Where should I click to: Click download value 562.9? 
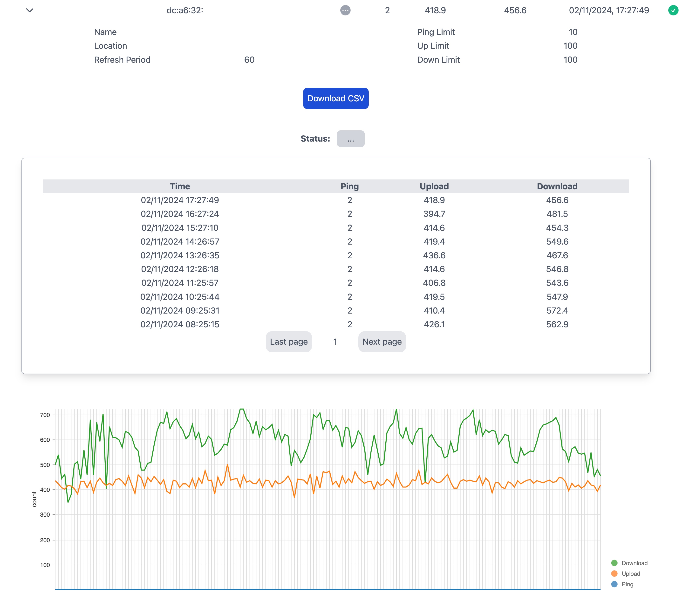[x=557, y=324]
